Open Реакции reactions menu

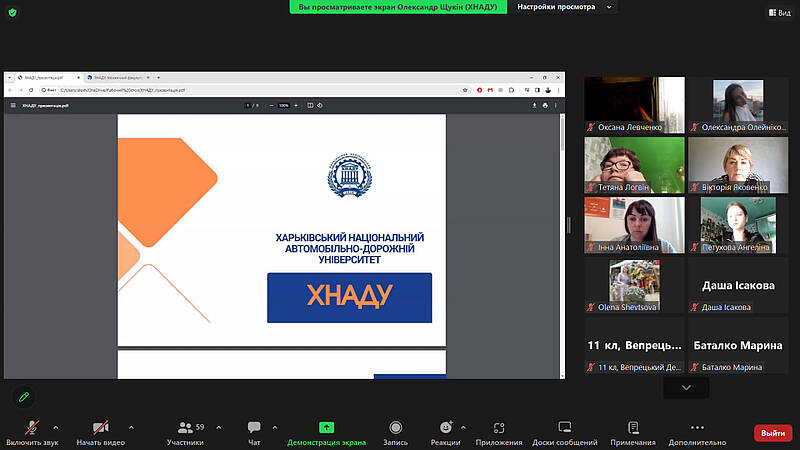pyautogui.click(x=445, y=433)
